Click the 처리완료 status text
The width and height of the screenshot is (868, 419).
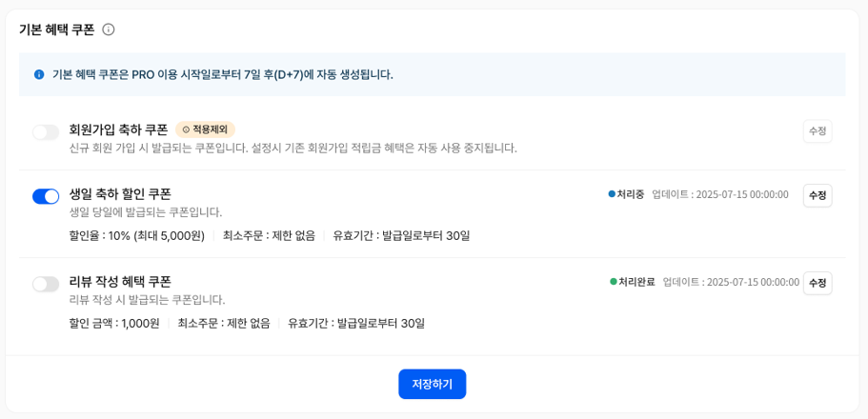636,282
